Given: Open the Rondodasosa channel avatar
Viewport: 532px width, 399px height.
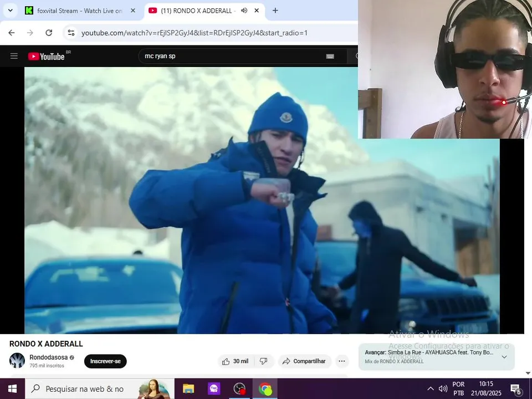Looking at the screenshot, I should point(17,360).
